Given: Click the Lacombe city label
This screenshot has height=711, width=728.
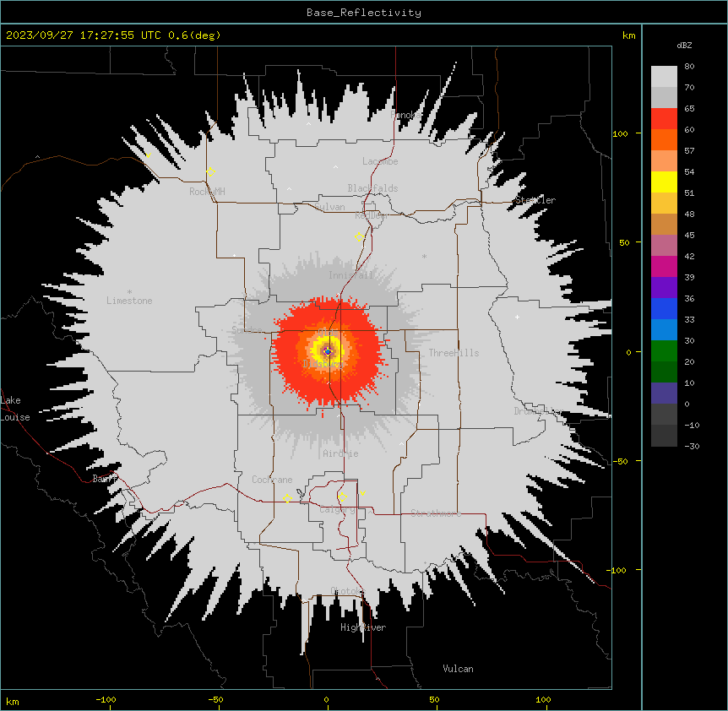Looking at the screenshot, I should click(x=380, y=161).
